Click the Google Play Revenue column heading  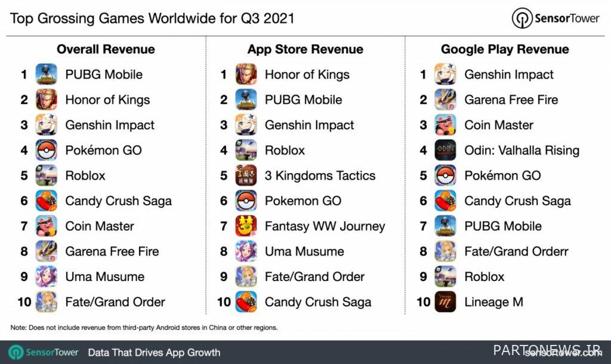[505, 49]
